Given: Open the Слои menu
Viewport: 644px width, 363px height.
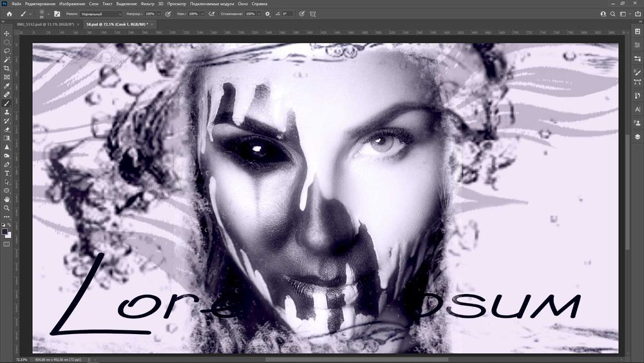Looking at the screenshot, I should click(94, 4).
